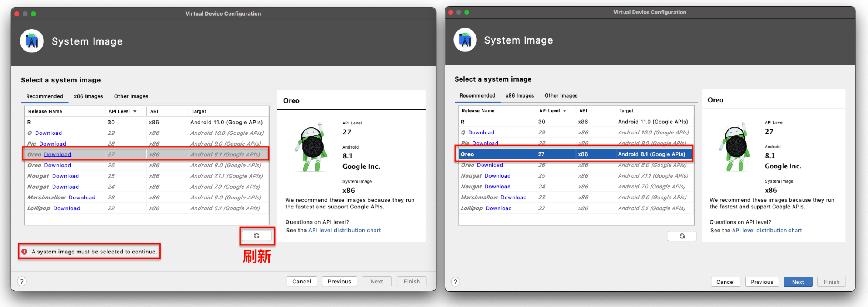
Task: Open help with the left dialog question mark
Action: 22,282
